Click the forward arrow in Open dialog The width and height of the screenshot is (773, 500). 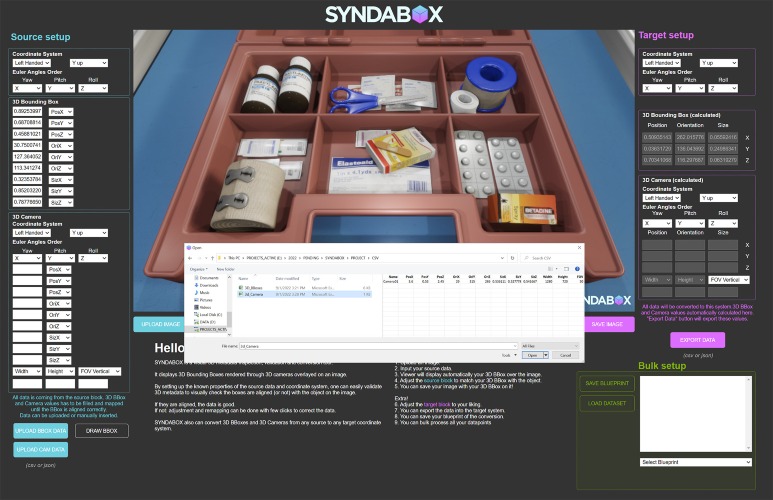click(198, 258)
